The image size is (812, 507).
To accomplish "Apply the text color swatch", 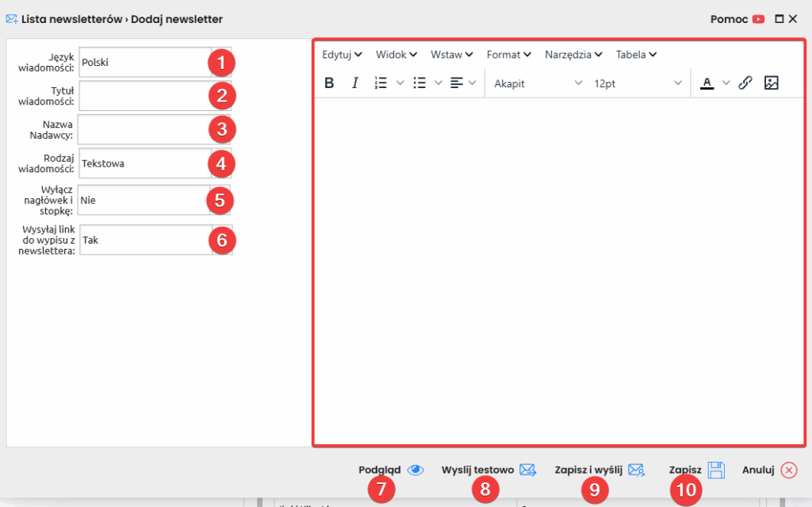I will click(707, 83).
